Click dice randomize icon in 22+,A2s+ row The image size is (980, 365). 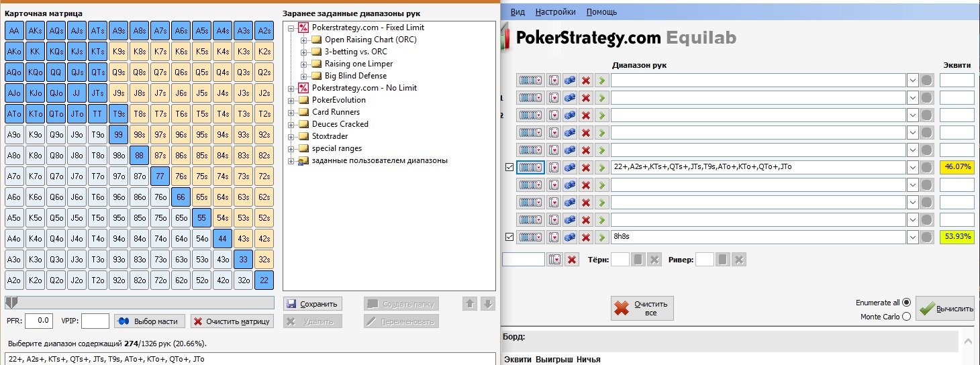570,167
